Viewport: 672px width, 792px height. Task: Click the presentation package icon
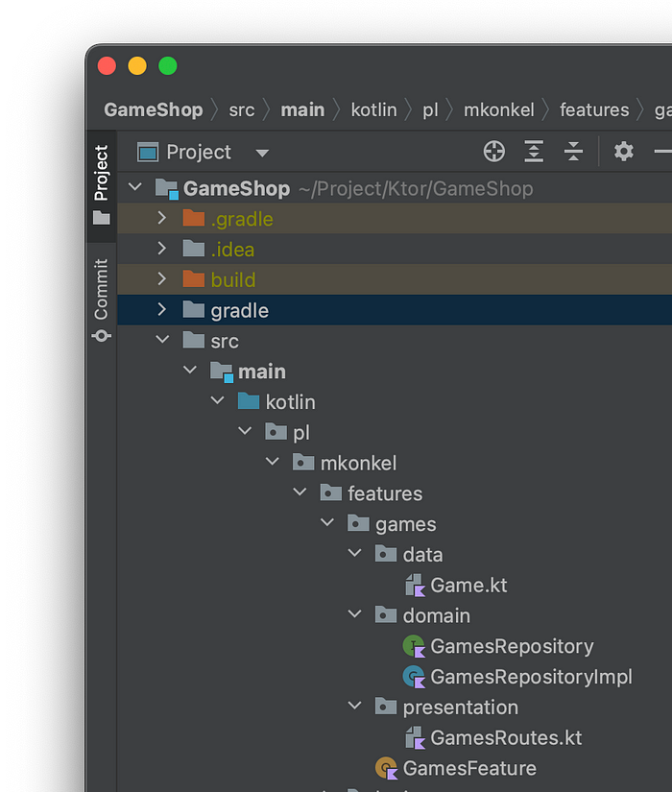386,707
